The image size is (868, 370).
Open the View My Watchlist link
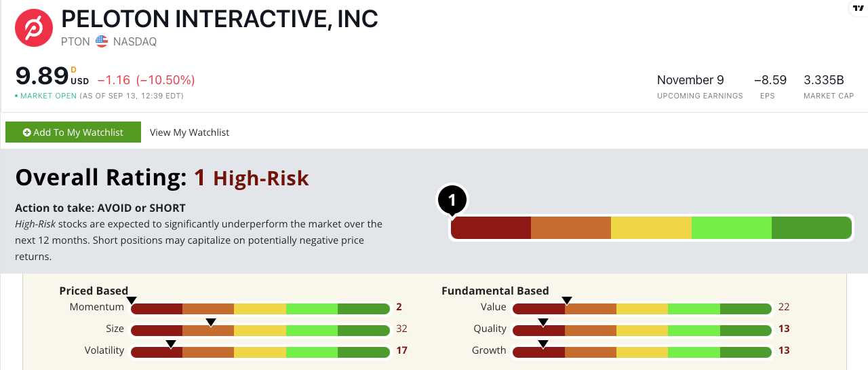point(189,132)
